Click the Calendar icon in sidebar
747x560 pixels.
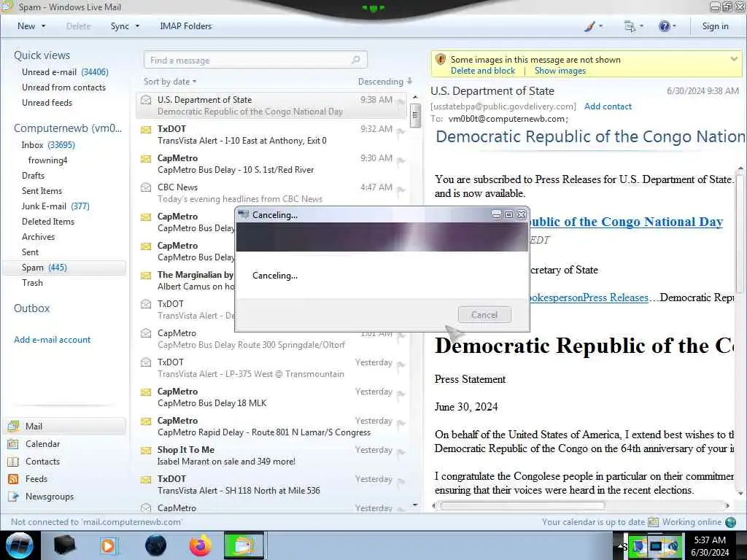point(13,444)
